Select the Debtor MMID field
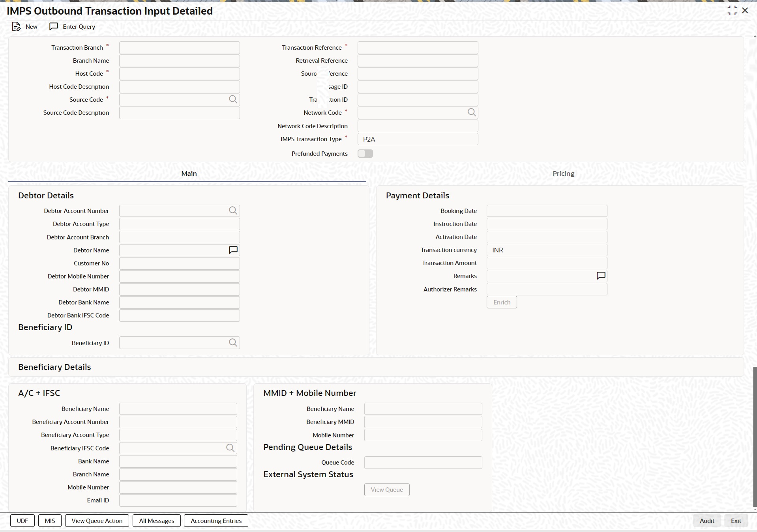Viewport: 757px width, 532px height. tap(180, 289)
